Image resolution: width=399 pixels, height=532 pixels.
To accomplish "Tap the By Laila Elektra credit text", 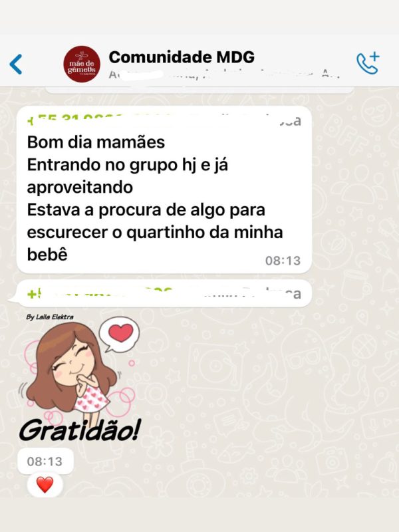I will pyautogui.click(x=50, y=317).
